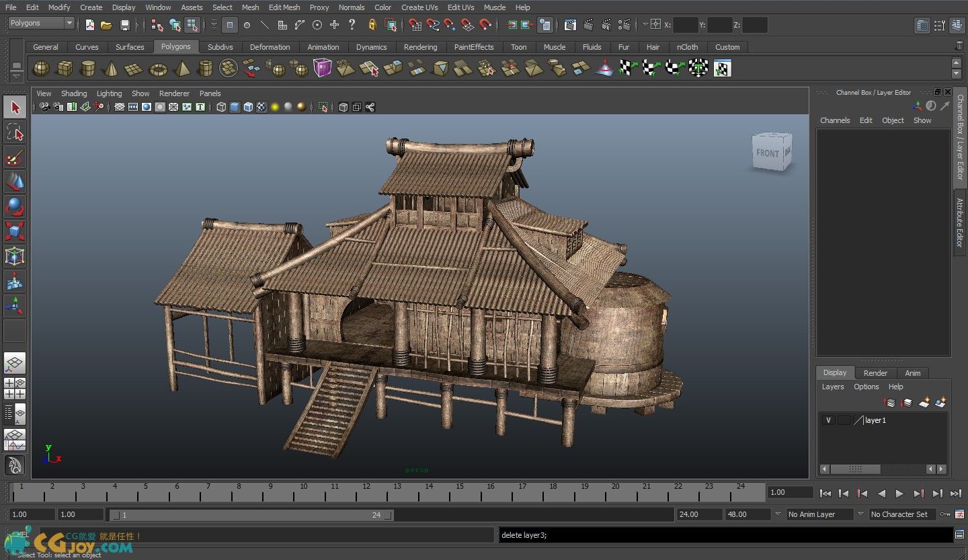Click the purple cube shelf icon
The image size is (968, 560).
click(x=323, y=68)
